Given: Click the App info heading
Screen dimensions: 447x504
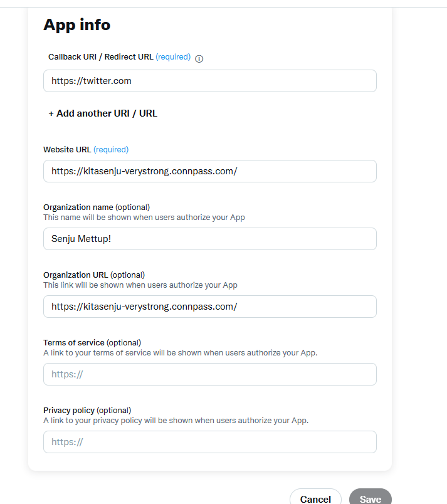Looking at the screenshot, I should pyautogui.click(x=76, y=24).
